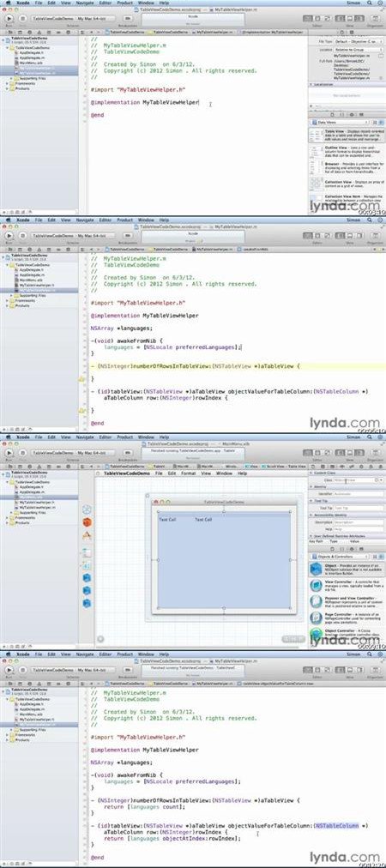Click line 'return [languages objectAtIndex:rowIndex];'
This screenshot has width=386, height=868.
[x=172, y=838]
